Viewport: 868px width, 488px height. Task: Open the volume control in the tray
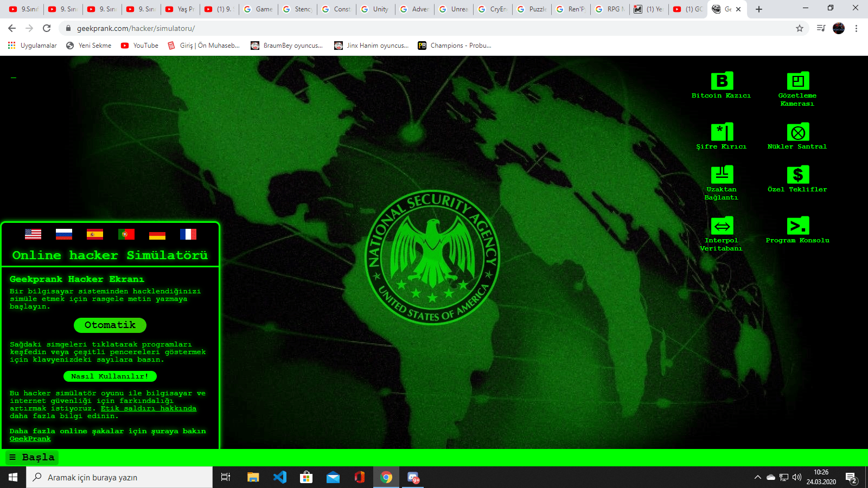797,477
